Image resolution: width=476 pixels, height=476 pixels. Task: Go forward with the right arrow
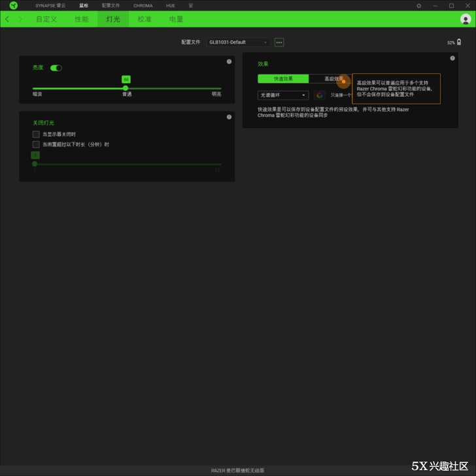[20, 19]
